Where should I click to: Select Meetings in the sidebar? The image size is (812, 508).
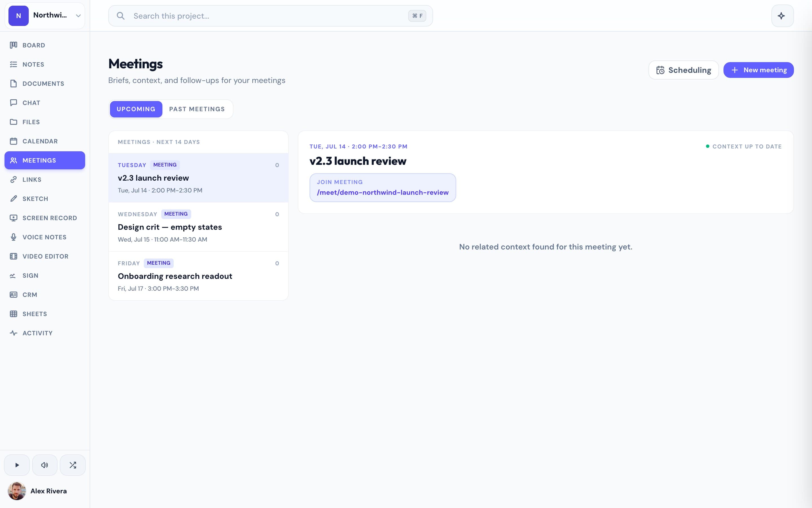point(45,160)
